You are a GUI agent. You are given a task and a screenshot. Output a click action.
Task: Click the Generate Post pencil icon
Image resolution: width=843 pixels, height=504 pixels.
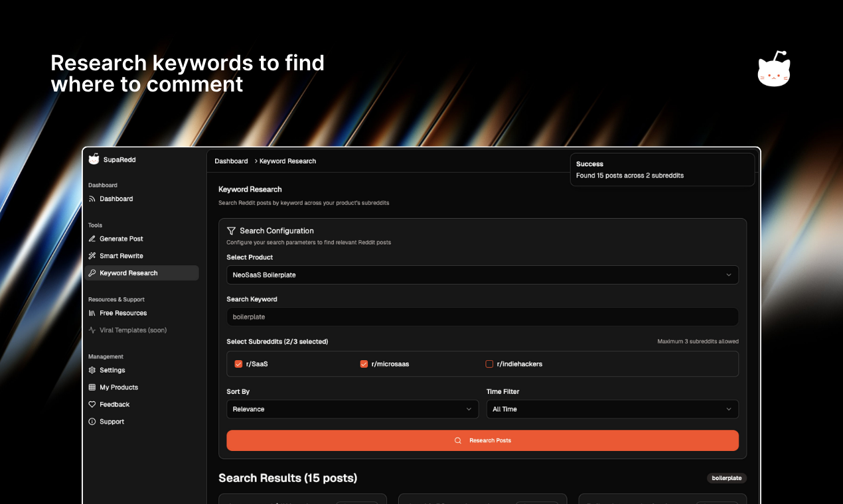click(92, 239)
